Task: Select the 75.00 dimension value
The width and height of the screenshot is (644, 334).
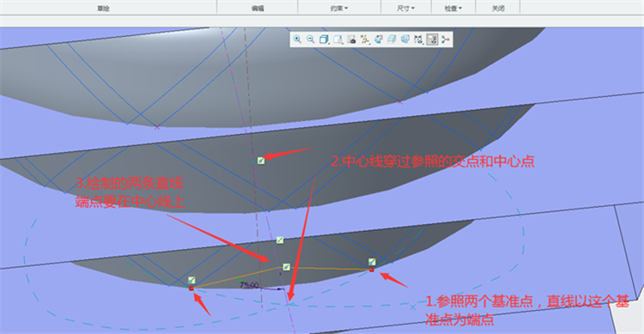Action: pos(249,285)
